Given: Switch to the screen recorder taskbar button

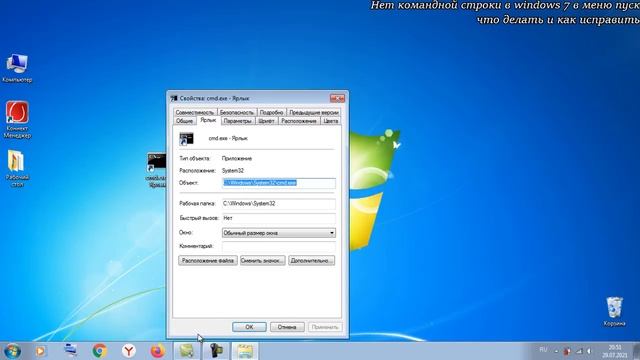Looking at the screenshot, I should tap(216, 351).
